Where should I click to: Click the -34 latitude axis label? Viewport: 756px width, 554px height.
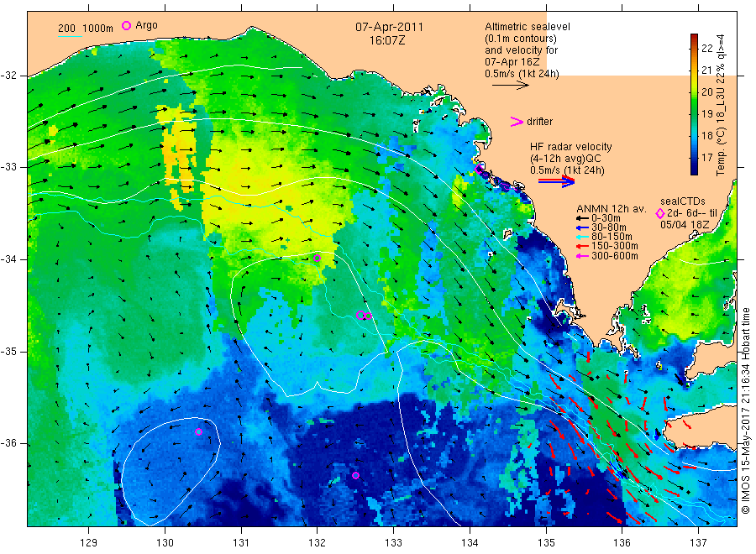point(9,259)
